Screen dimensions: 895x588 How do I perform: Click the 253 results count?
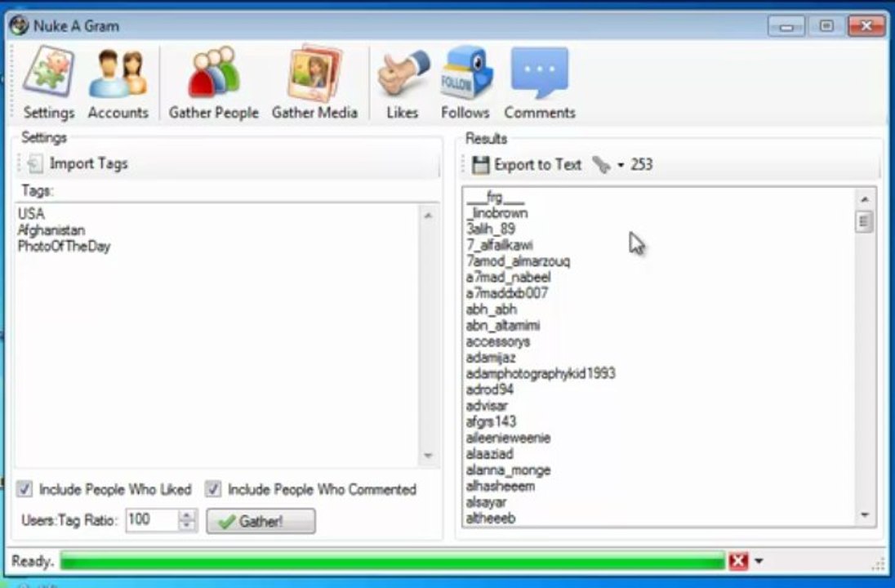point(642,165)
